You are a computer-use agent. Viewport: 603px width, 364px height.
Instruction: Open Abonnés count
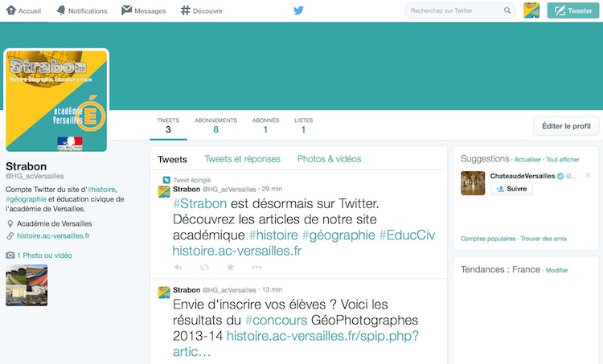pos(265,125)
